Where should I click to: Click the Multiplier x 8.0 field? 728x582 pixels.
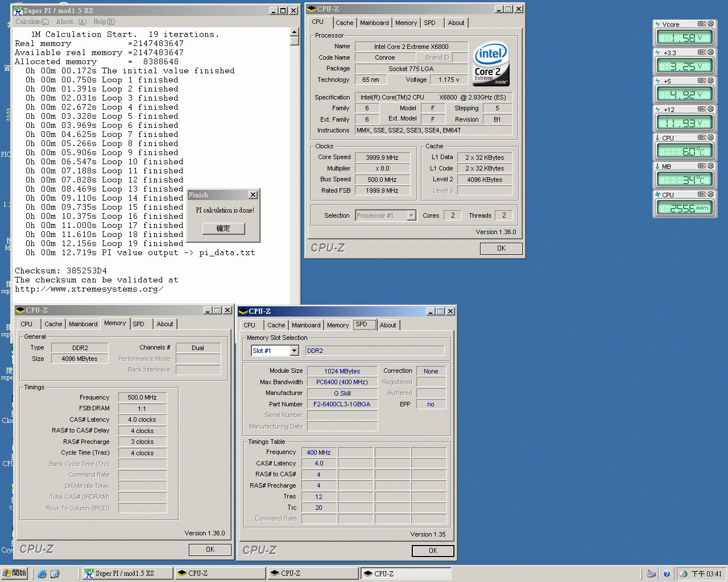pyautogui.click(x=382, y=168)
